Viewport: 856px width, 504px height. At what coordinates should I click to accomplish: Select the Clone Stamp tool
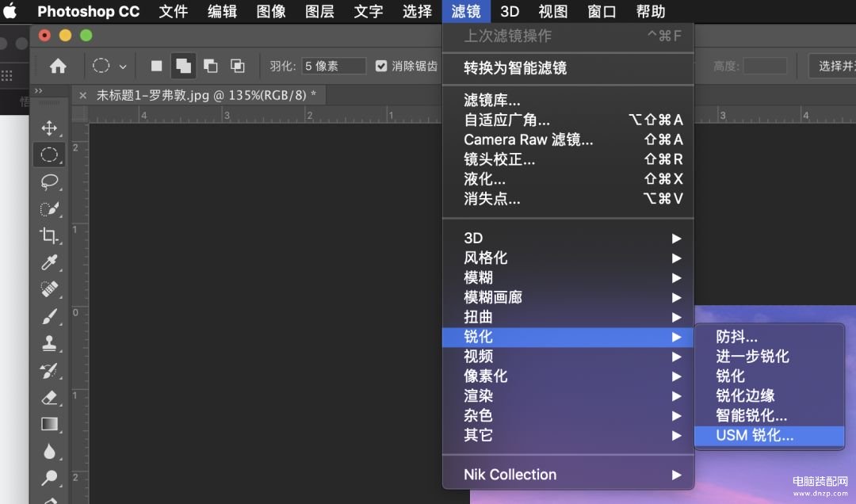point(49,343)
